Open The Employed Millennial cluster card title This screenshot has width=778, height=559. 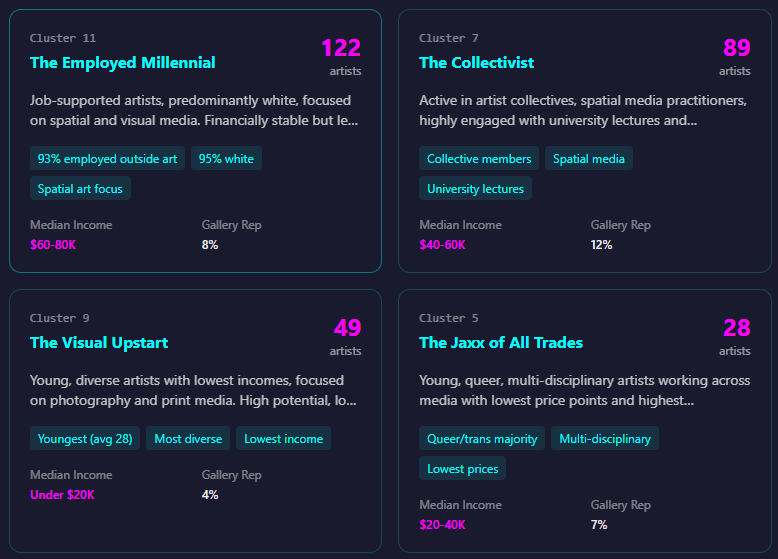123,62
